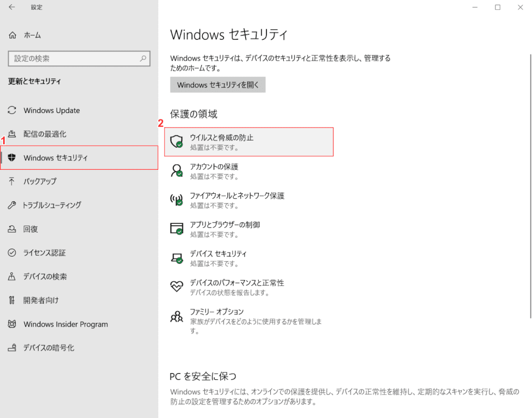This screenshot has height=418, width=532.
Task: Click the device security laptop icon
Action: pos(177,258)
